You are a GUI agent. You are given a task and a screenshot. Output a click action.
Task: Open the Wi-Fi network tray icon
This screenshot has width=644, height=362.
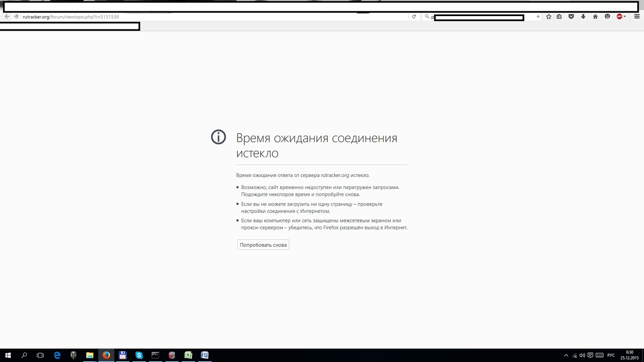click(575, 356)
